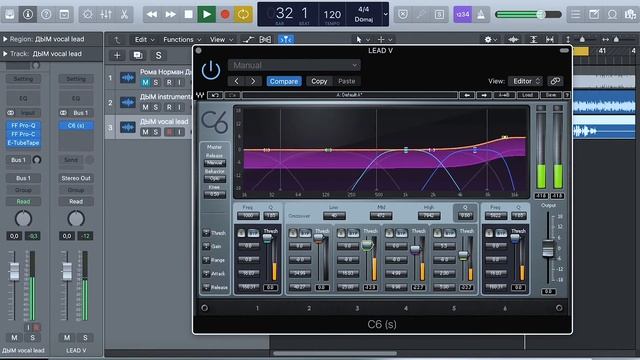
Task: Open the secondary crosshair tool menu
Action: click(x=384, y=40)
